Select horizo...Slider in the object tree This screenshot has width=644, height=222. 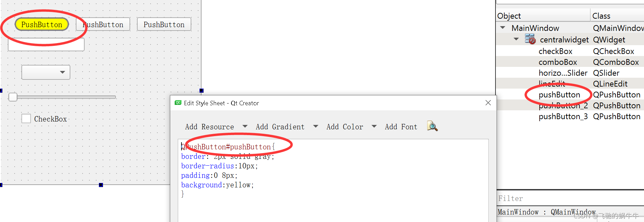563,73
